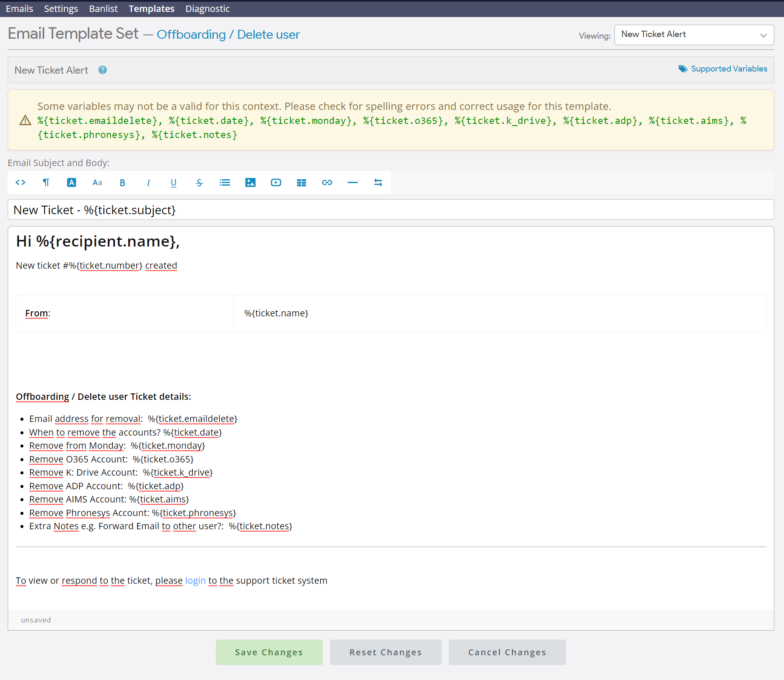
Task: Insert a video using toolbar icon
Action: [276, 183]
